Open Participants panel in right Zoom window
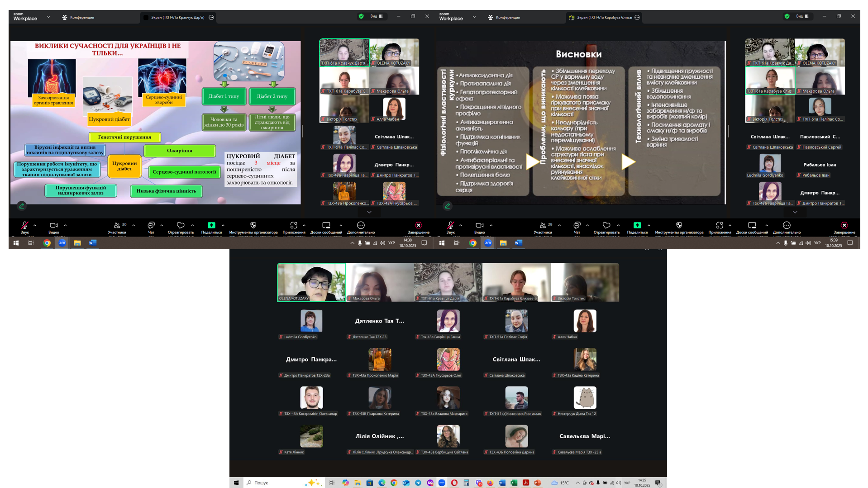868x488 pixels. coord(543,225)
